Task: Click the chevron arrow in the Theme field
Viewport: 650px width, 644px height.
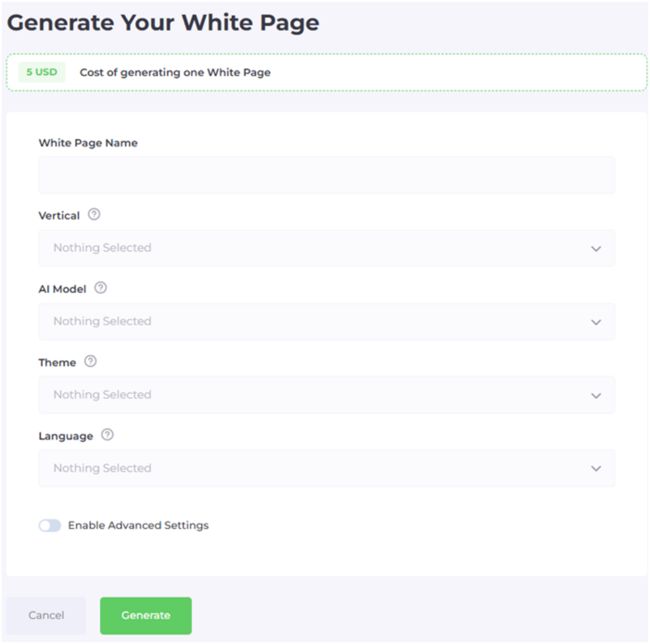Action: tap(595, 395)
